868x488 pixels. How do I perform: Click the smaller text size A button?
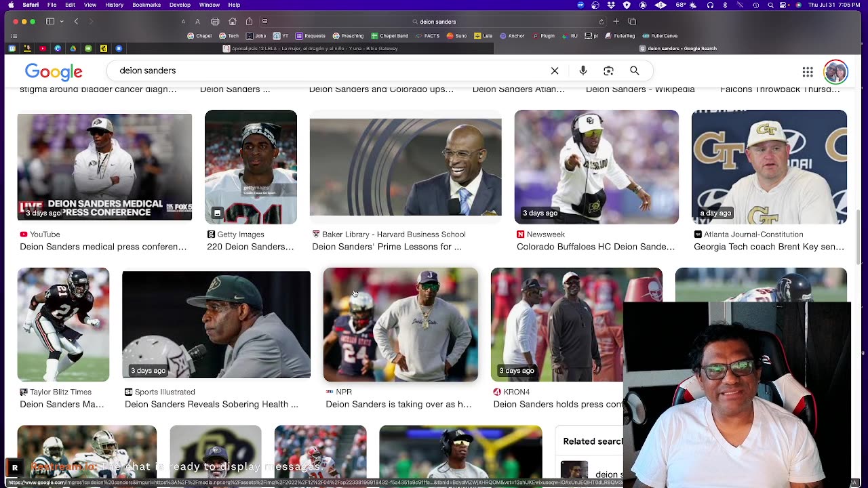(183, 22)
